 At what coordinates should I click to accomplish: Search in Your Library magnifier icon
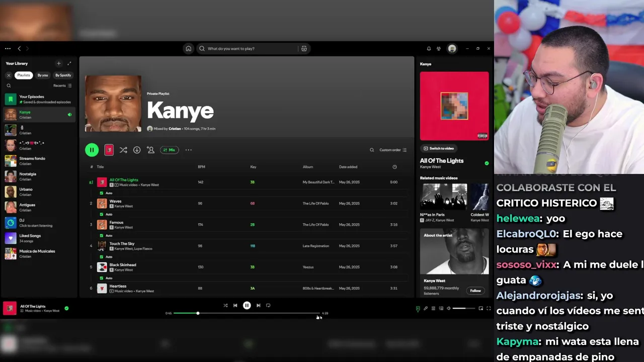coord(9,85)
